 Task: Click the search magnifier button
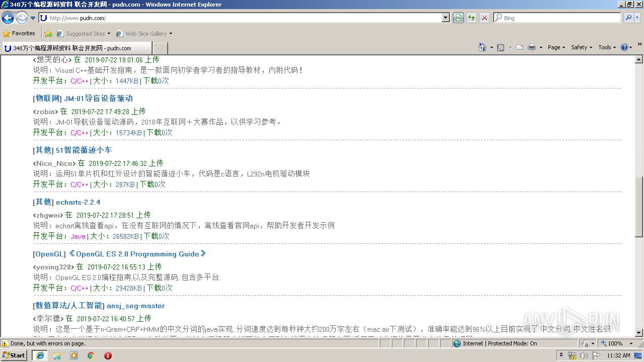(x=628, y=18)
